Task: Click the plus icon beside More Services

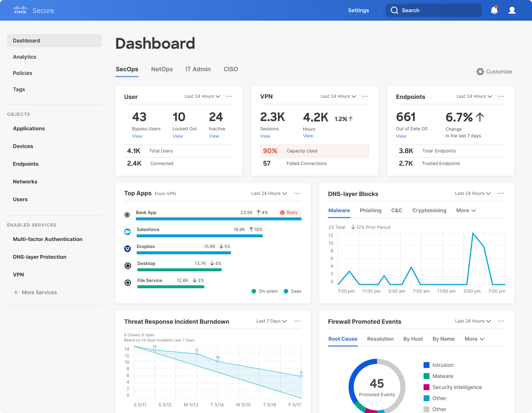Action: (x=16, y=292)
